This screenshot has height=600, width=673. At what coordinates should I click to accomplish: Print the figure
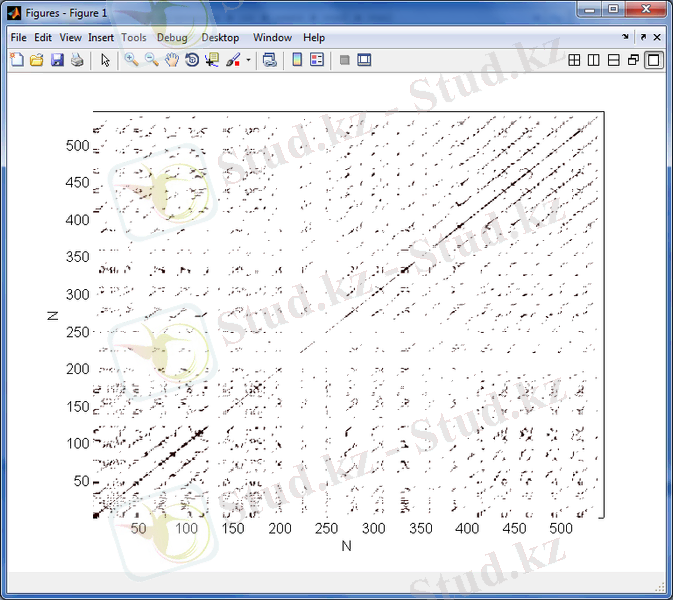point(77,60)
